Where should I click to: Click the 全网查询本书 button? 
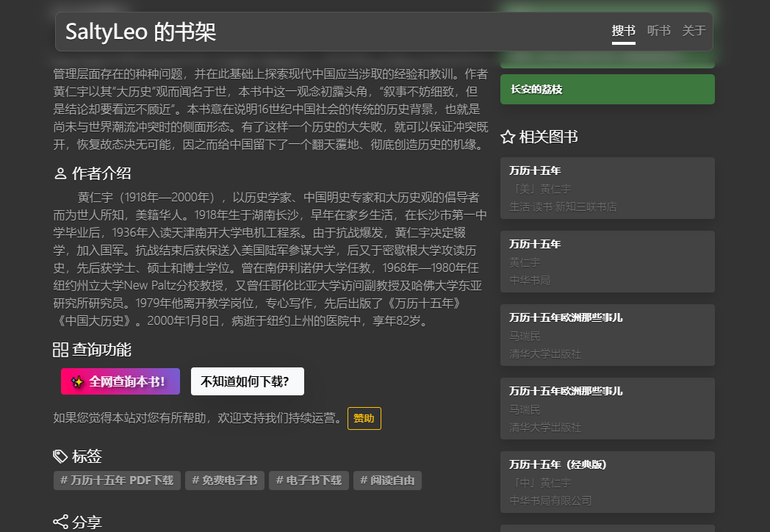(x=120, y=381)
